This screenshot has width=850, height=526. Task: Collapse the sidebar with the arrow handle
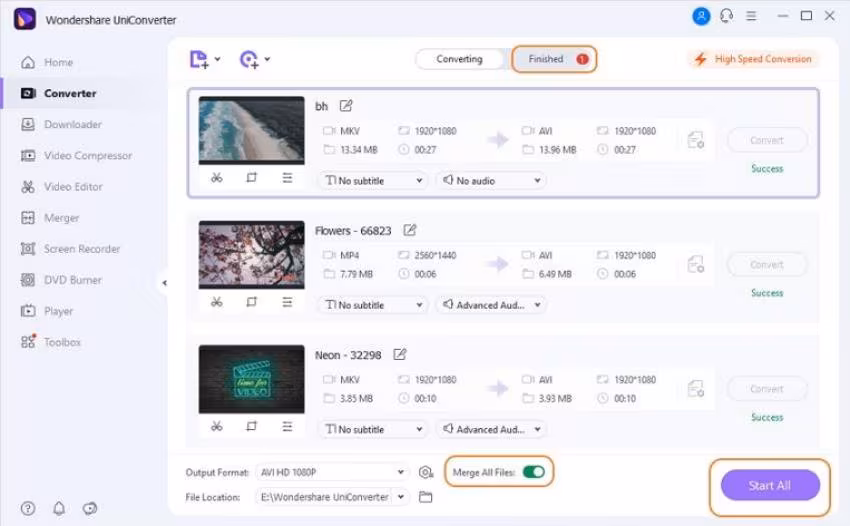point(164,283)
